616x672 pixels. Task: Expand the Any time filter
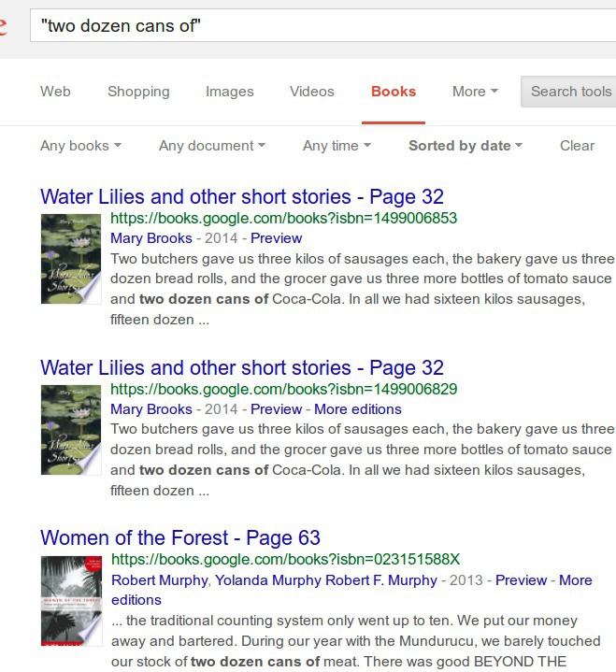pyautogui.click(x=337, y=146)
